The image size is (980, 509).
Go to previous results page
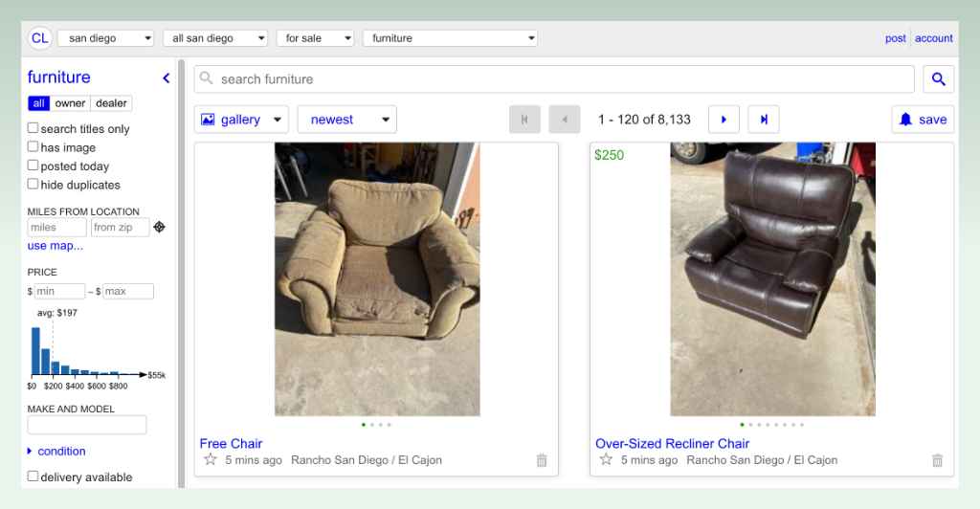[565, 120]
